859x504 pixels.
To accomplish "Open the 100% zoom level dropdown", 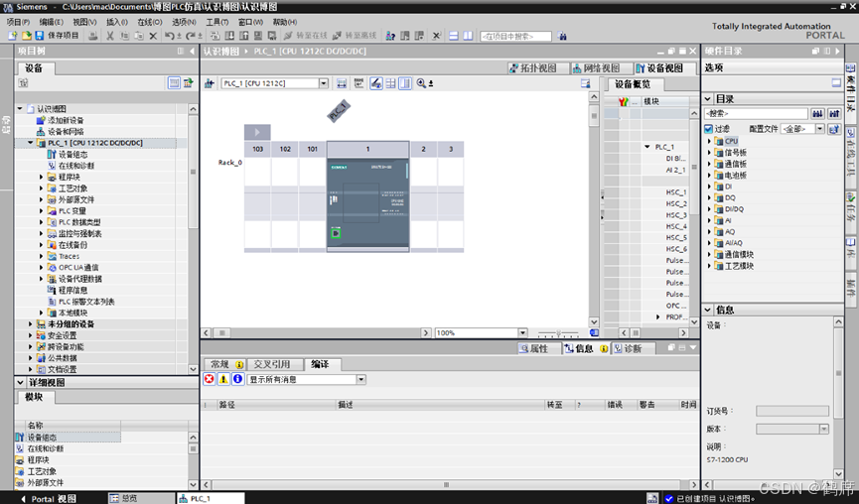I will (x=522, y=332).
